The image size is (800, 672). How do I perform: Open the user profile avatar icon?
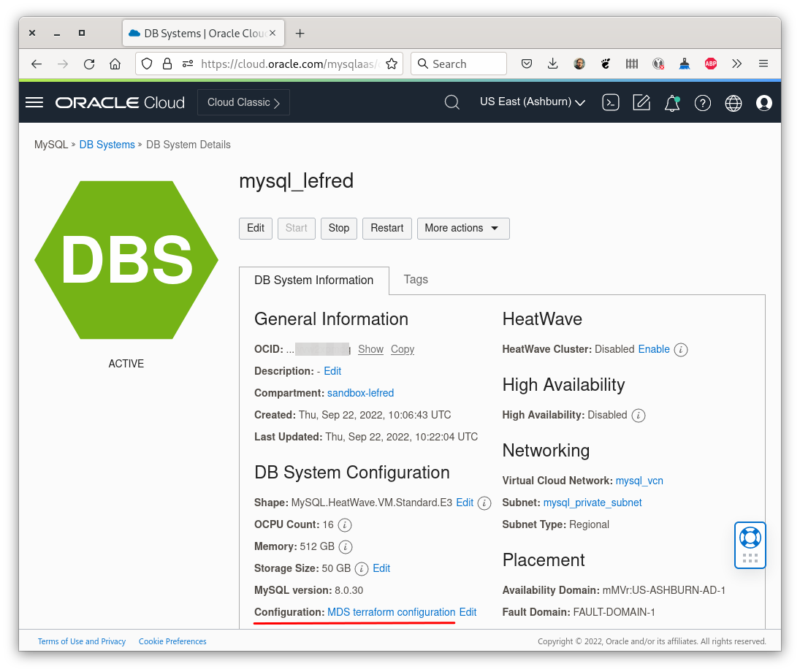point(763,103)
